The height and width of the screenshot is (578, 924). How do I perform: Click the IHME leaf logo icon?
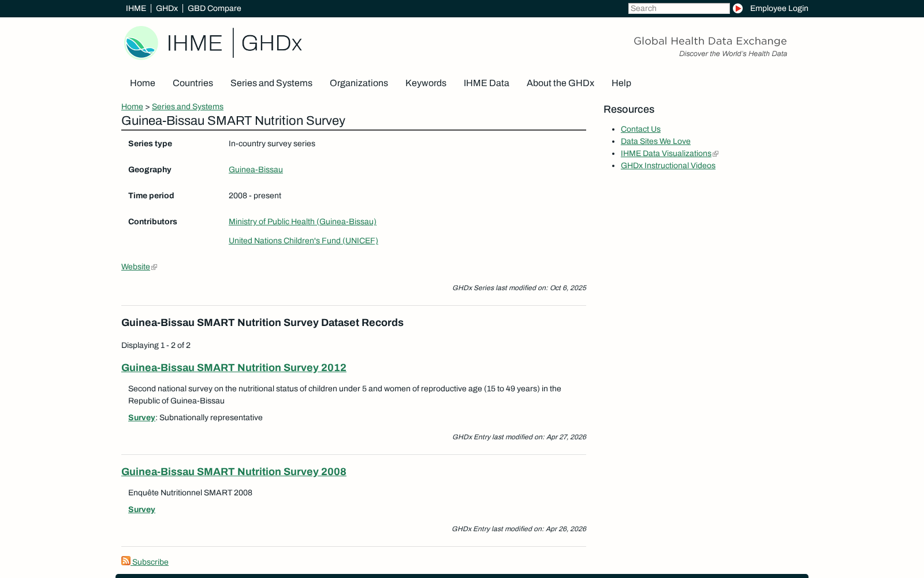(141, 43)
